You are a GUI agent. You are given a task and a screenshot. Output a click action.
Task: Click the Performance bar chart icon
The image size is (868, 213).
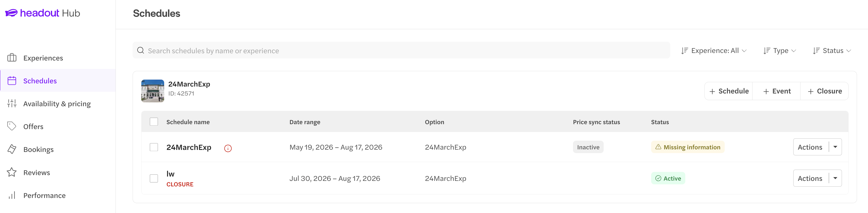tap(12, 195)
